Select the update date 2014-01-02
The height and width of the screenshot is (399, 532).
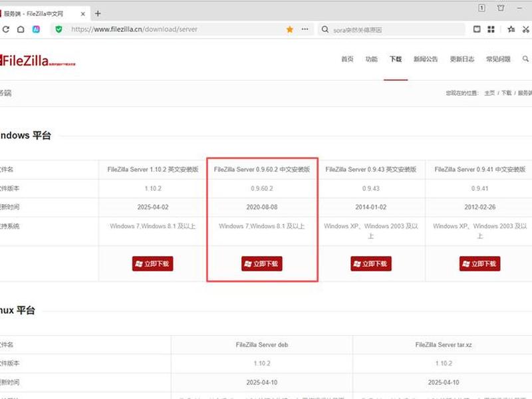coord(371,207)
